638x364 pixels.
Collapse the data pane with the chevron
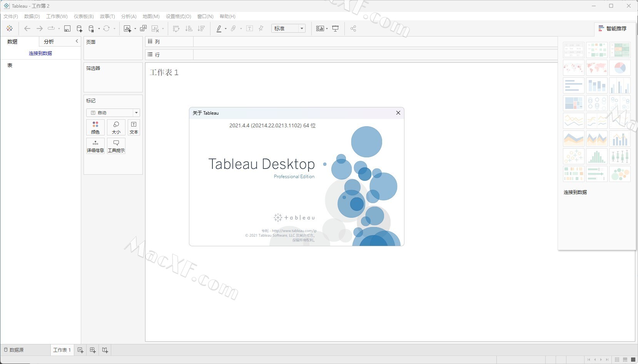[x=77, y=41]
